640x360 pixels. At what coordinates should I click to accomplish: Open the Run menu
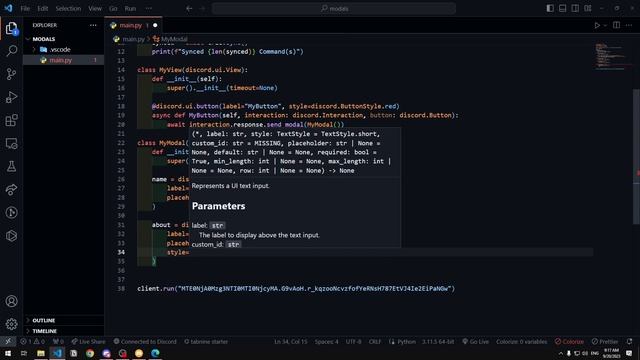point(130,8)
